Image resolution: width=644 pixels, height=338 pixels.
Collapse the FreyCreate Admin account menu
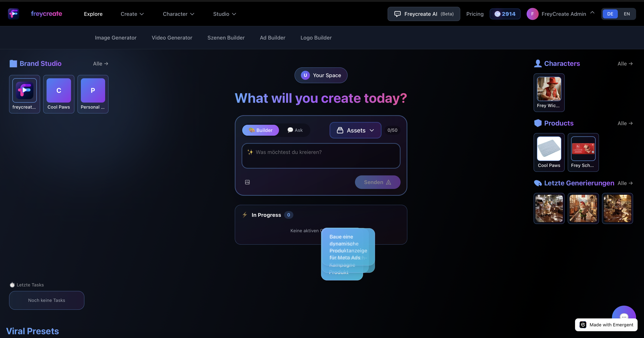point(592,12)
